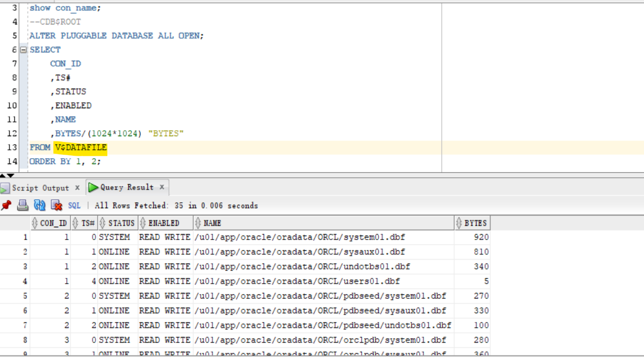This screenshot has height=357, width=644.
Task: Select cell /u01/app/oracle/oradata/ORCL/sysaux01.dbf
Action: click(x=323, y=252)
